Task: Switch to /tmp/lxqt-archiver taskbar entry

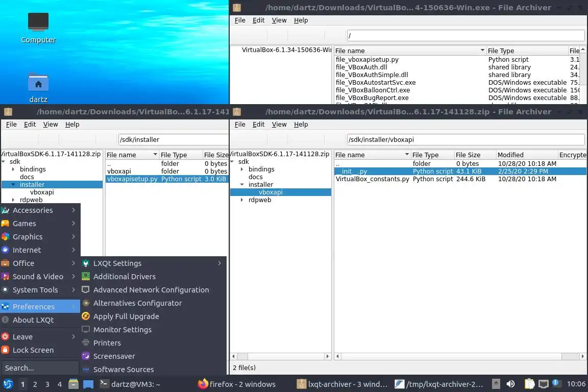Action: [439, 384]
